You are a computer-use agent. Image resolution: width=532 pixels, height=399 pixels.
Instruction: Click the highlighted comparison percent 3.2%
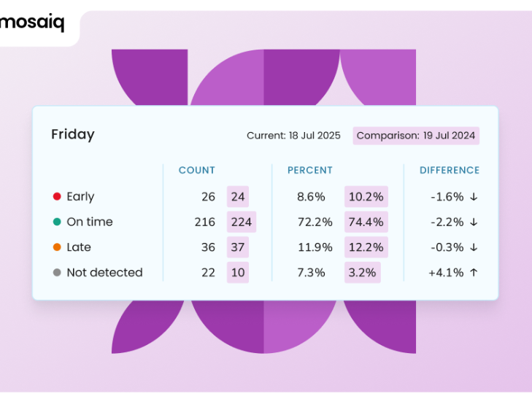coord(363,273)
